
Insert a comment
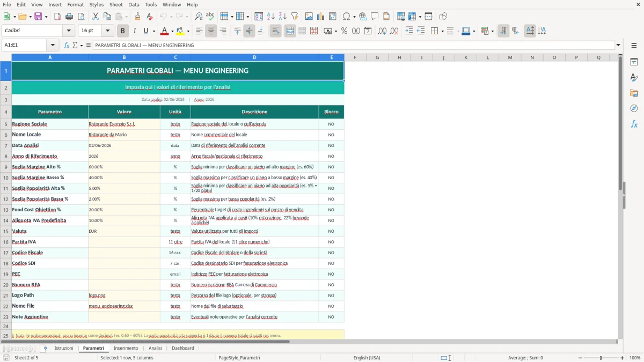(375, 17)
